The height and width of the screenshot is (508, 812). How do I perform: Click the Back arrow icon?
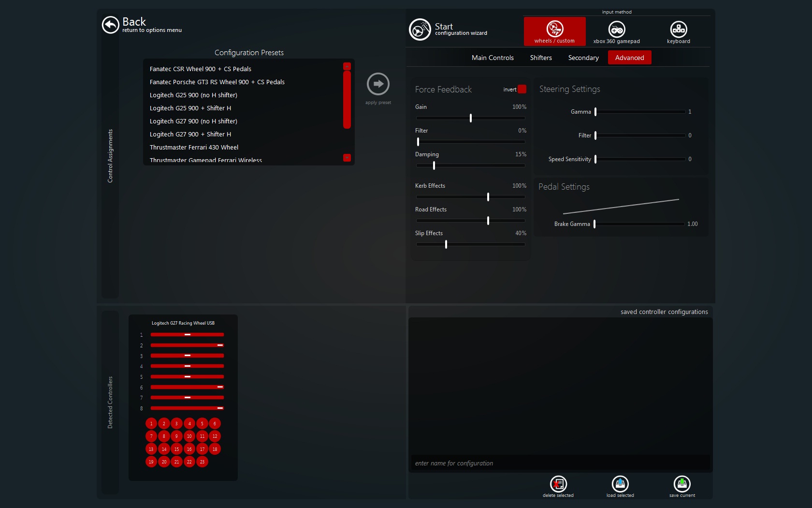click(x=110, y=25)
